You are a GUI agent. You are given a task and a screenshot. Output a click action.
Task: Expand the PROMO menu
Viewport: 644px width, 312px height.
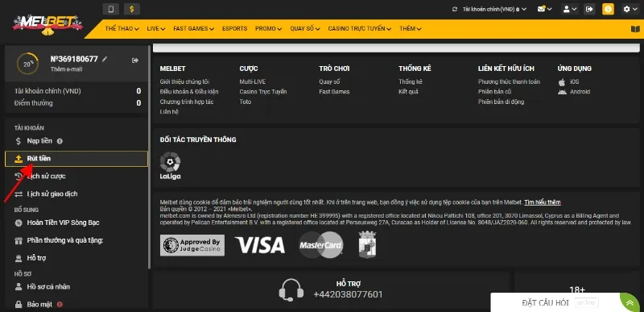(268, 29)
